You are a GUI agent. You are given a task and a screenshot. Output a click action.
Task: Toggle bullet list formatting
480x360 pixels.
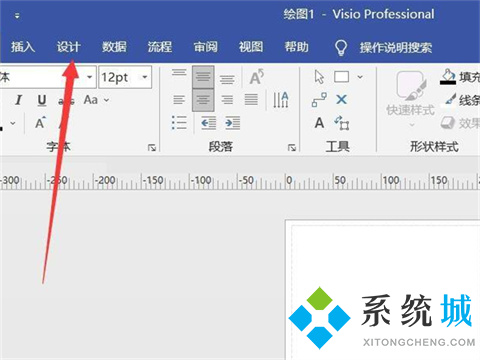179,123
